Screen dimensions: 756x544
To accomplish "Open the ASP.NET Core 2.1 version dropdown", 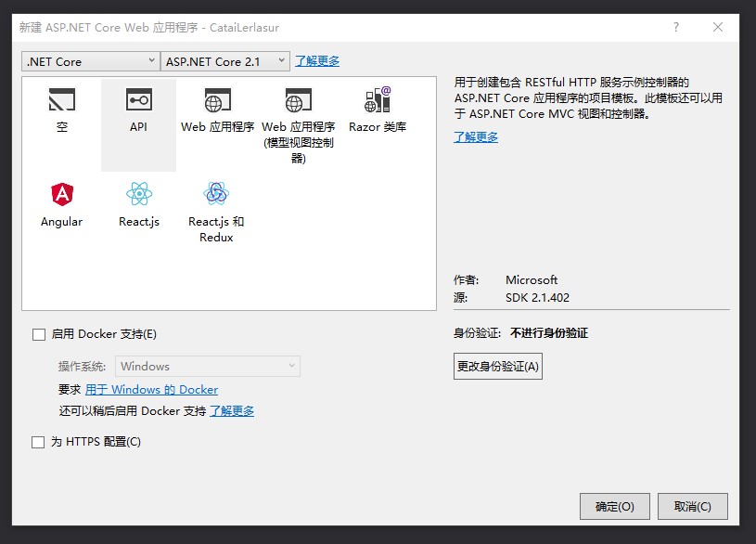I will [225, 61].
